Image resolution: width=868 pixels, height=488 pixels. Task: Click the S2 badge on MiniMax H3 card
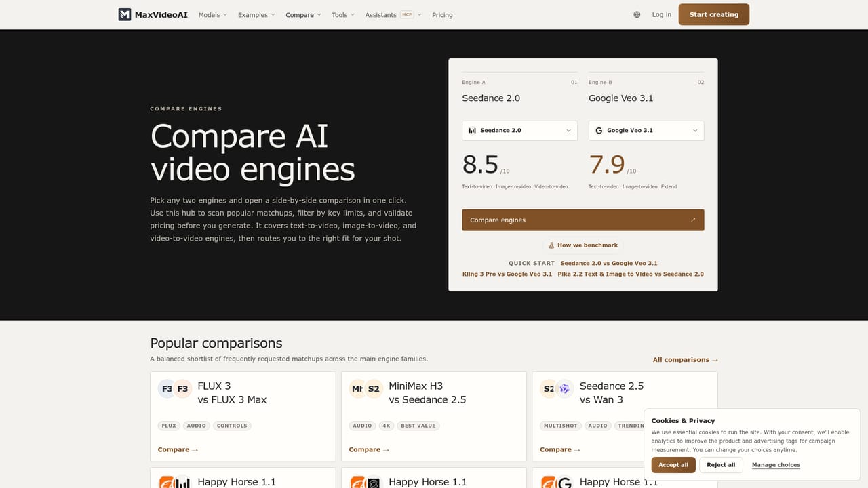click(x=374, y=389)
